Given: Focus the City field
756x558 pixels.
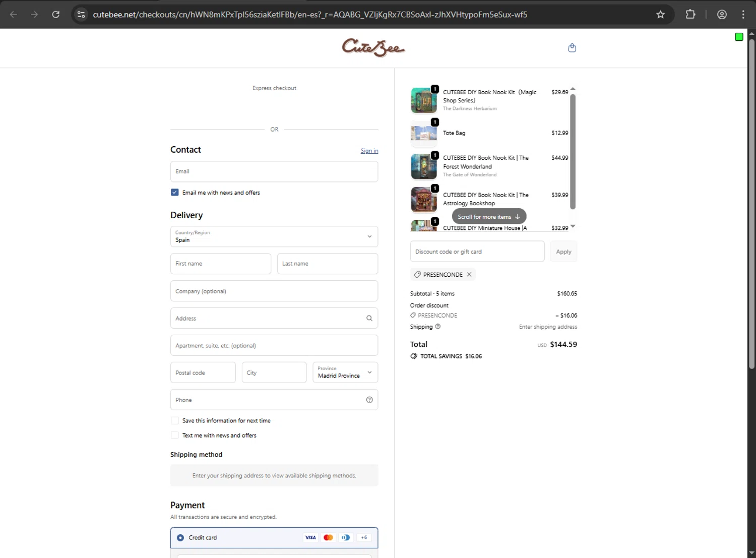Looking at the screenshot, I should 274,373.
